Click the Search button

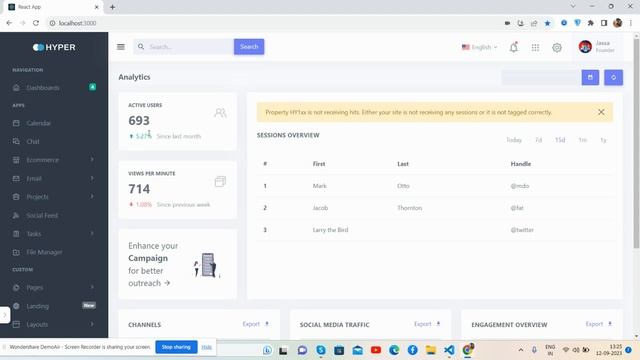(x=249, y=47)
